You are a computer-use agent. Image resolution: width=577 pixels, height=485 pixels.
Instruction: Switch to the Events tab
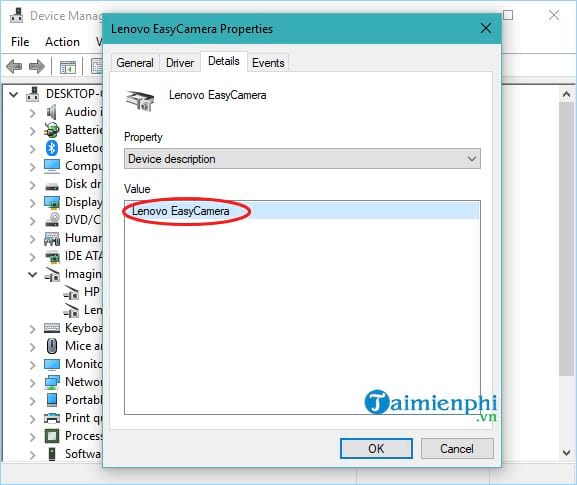pyautogui.click(x=268, y=63)
